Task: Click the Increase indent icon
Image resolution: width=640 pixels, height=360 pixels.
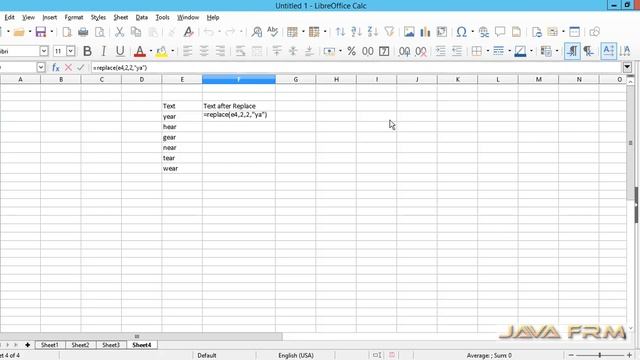Action: (440, 51)
